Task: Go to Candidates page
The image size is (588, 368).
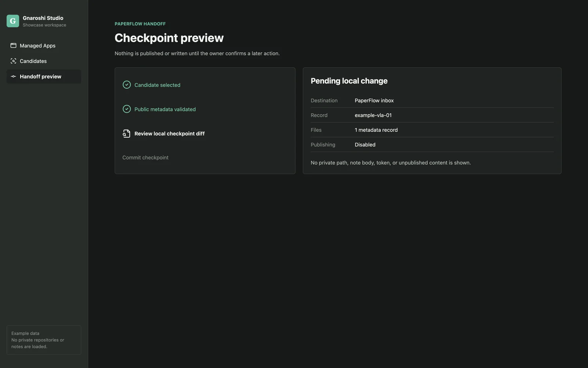Action: (x=44, y=61)
